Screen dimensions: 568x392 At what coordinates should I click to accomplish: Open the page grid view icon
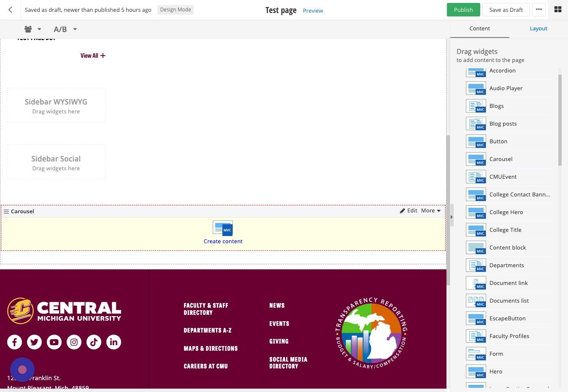pos(558,9)
